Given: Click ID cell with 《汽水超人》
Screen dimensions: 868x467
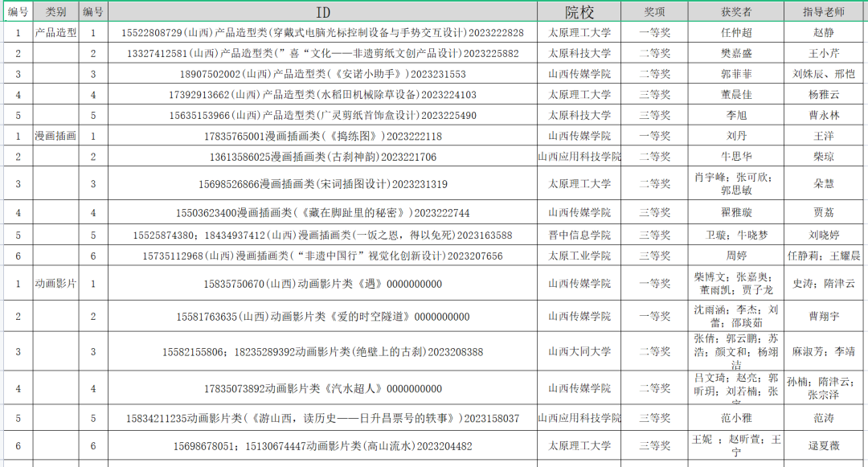Looking at the screenshot, I should pyautogui.click(x=323, y=388).
